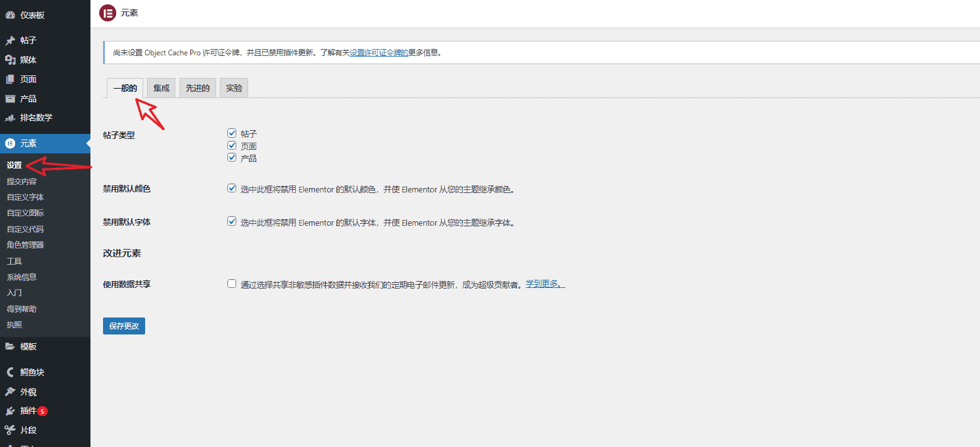
Task: Click the 保存更改 save button
Action: [124, 326]
